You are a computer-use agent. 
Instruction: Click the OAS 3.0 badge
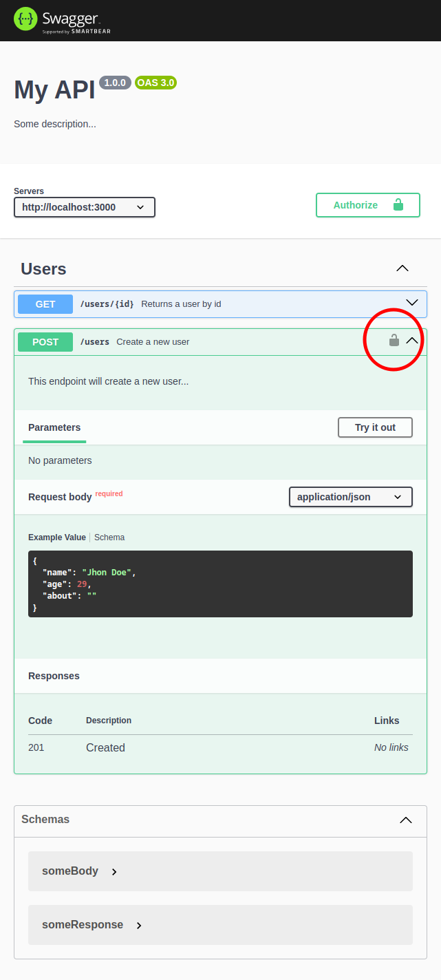coord(155,83)
